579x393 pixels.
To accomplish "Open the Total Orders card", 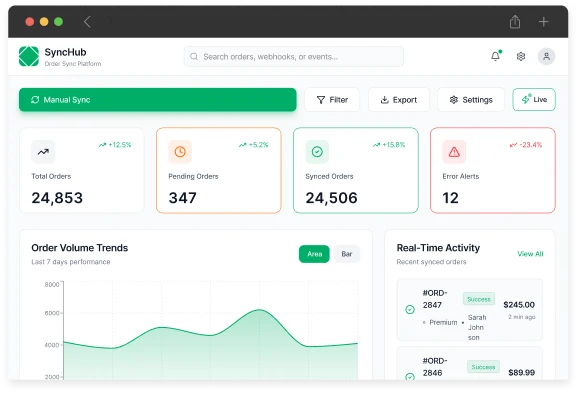I will [x=82, y=170].
